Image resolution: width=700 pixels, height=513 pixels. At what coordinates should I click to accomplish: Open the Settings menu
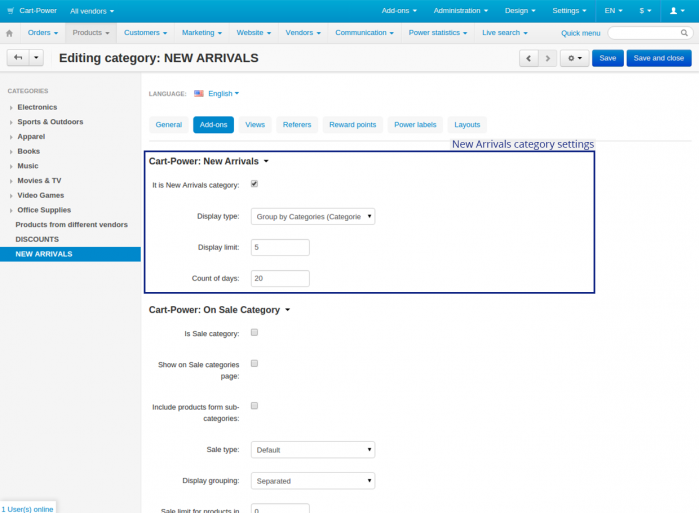click(569, 11)
